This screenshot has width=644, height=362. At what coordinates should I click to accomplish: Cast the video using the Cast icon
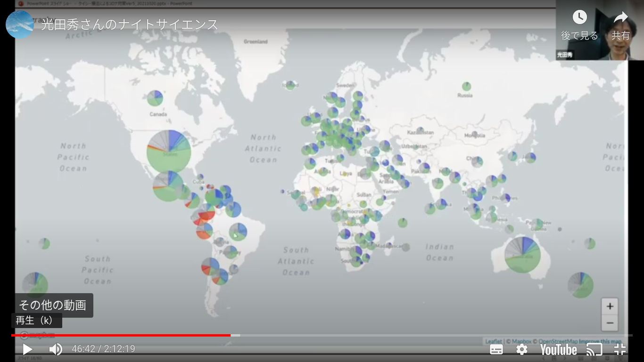(594, 349)
